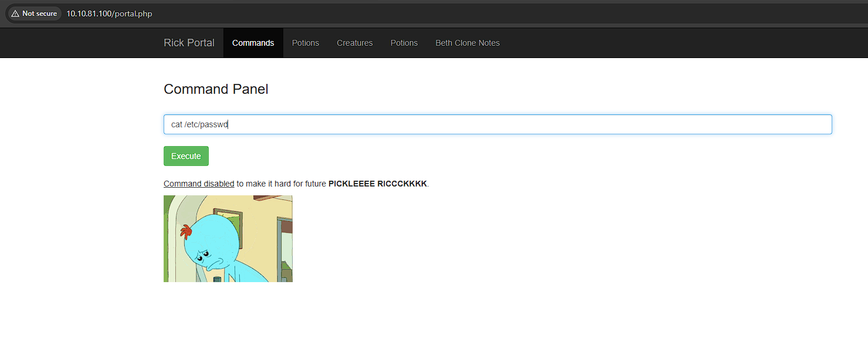Go to Beth Clone Notes

(x=467, y=43)
